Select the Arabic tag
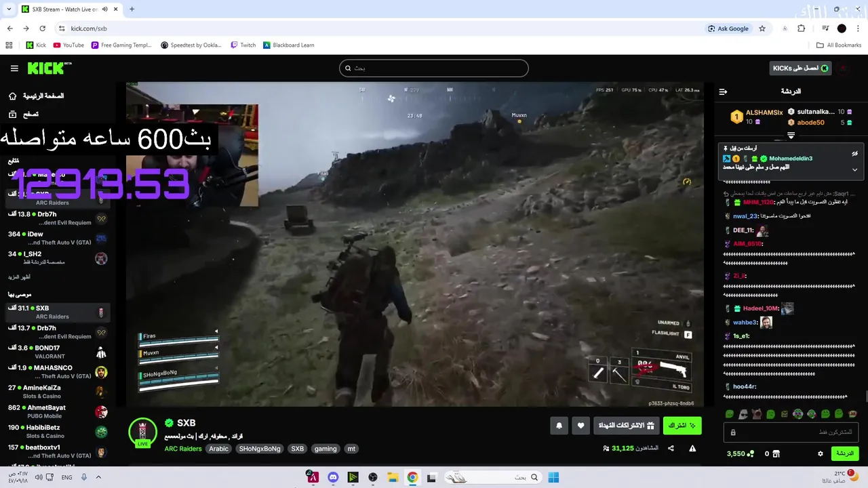Image resolution: width=868 pixels, height=488 pixels. point(218,449)
